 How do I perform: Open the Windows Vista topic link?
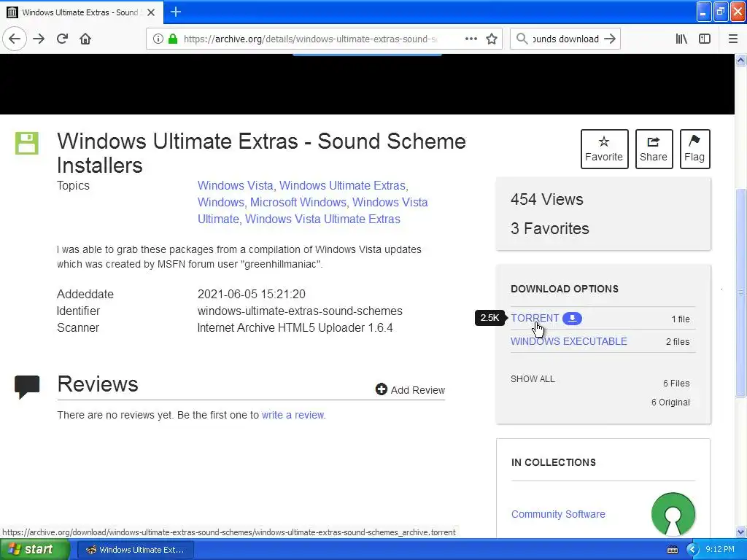coord(236,186)
